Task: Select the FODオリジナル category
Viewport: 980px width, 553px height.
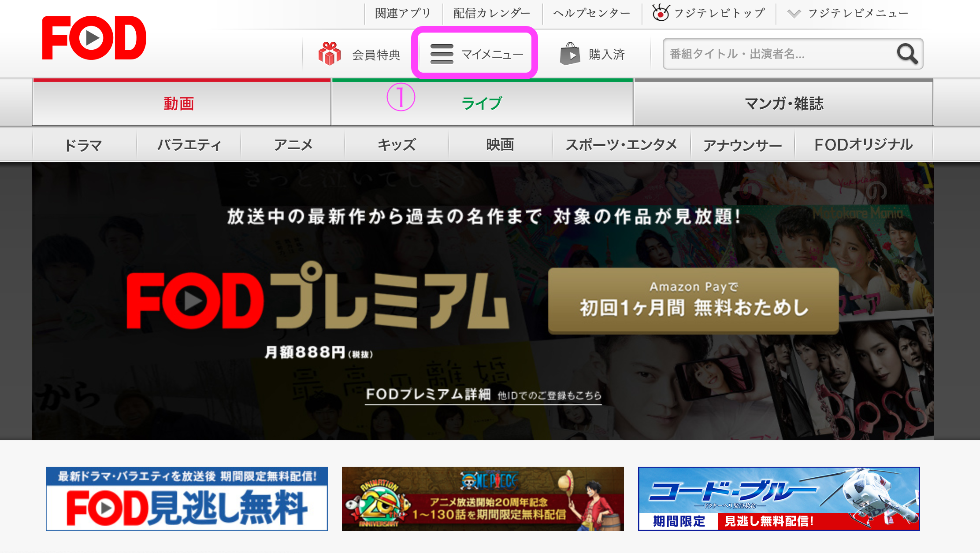Action: 864,144
